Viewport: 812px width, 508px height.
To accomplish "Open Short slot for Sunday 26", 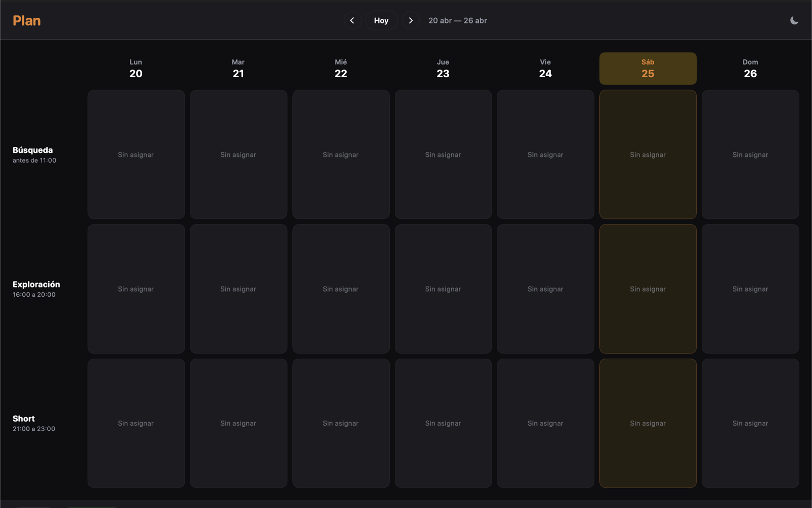I will (750, 423).
